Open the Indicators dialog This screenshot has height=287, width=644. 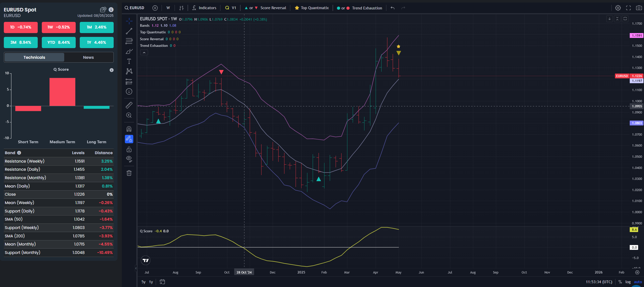204,8
